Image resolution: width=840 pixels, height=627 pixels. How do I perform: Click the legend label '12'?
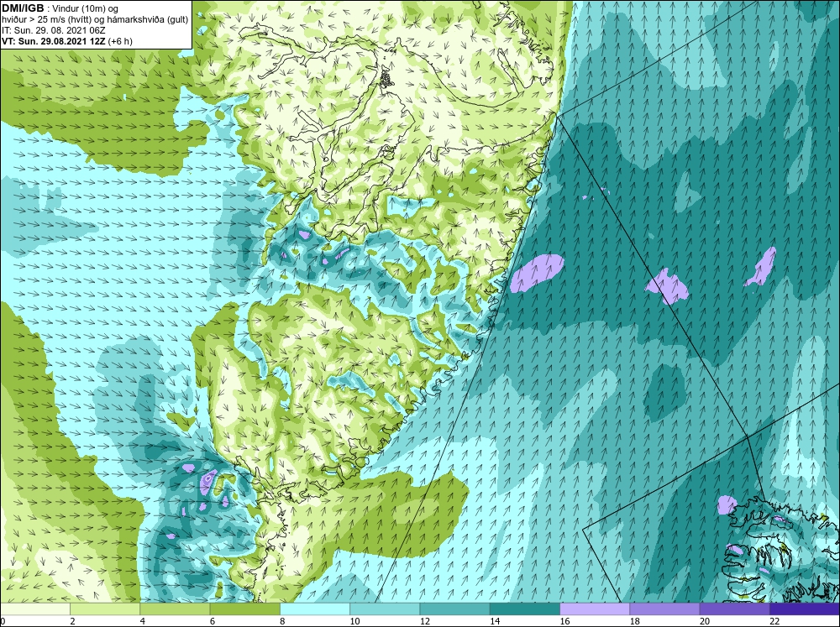point(425,621)
